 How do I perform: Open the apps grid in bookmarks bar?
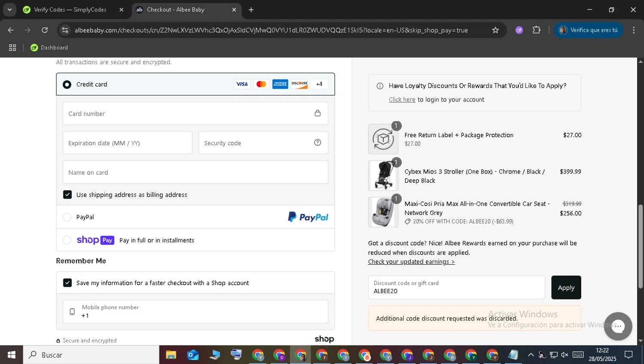pyautogui.click(x=12, y=48)
